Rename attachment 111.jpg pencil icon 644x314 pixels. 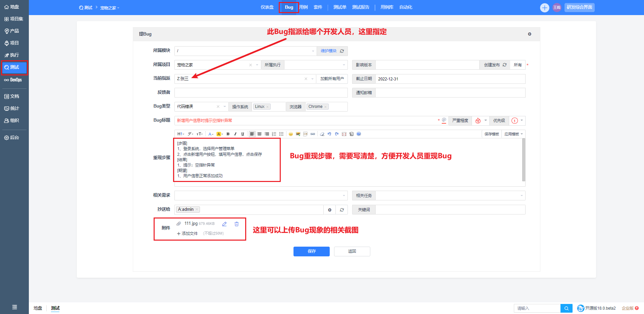point(224,224)
